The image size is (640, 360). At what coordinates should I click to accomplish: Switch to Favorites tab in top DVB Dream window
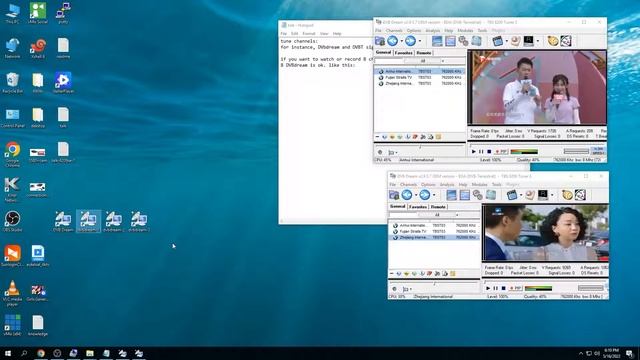pyautogui.click(x=404, y=53)
